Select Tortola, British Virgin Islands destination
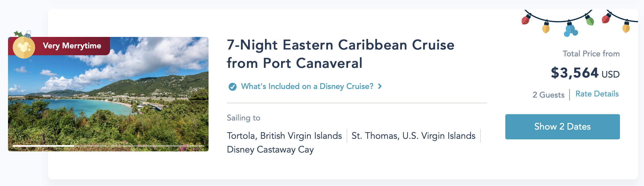 284,136
